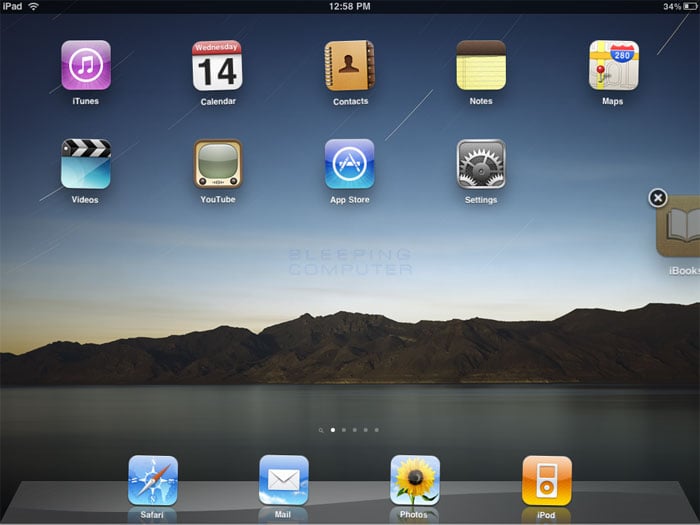Launch Photos from the dock
The width and height of the screenshot is (700, 525).
click(x=415, y=480)
